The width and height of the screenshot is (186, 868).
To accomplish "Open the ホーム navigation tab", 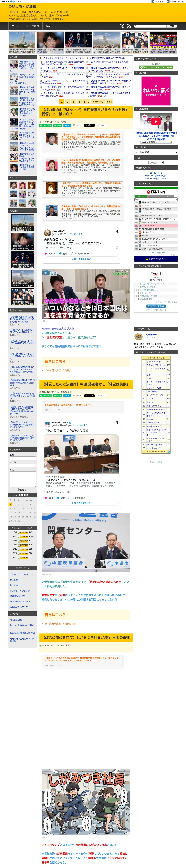I will tap(15, 26).
